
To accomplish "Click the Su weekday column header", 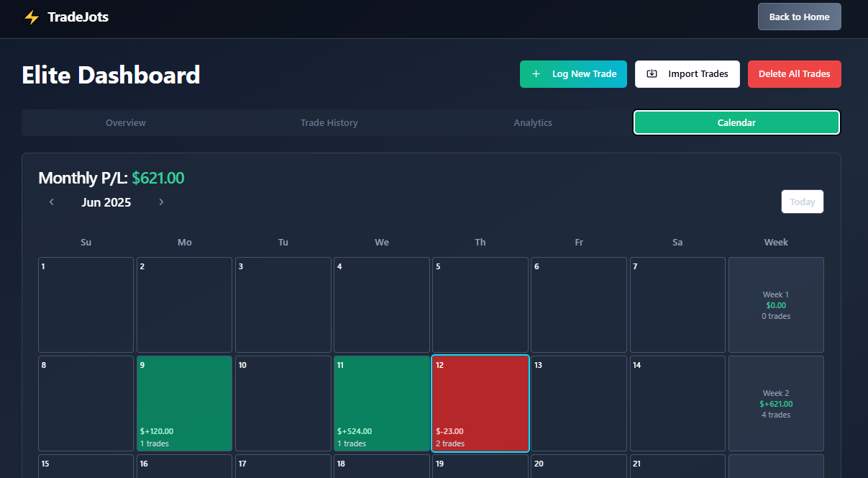I will click(x=86, y=242).
